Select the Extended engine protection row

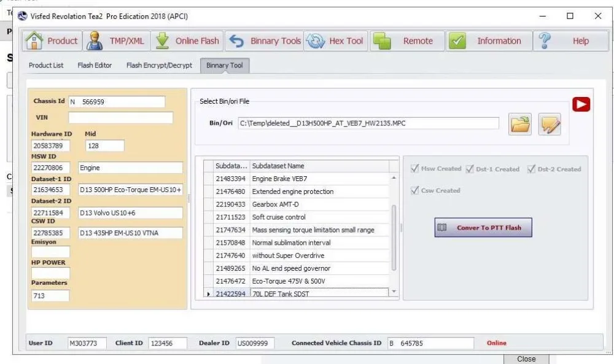296,192
